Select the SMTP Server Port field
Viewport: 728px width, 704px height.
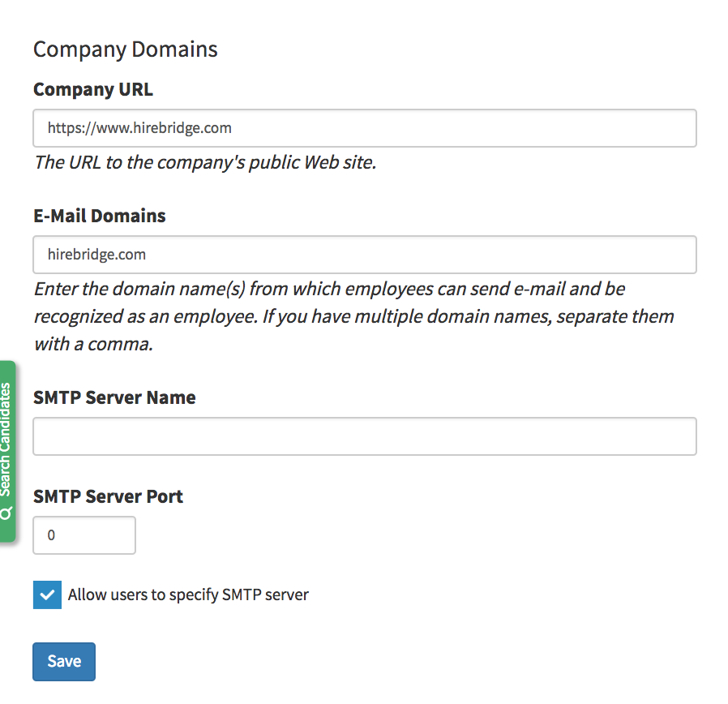click(x=84, y=535)
